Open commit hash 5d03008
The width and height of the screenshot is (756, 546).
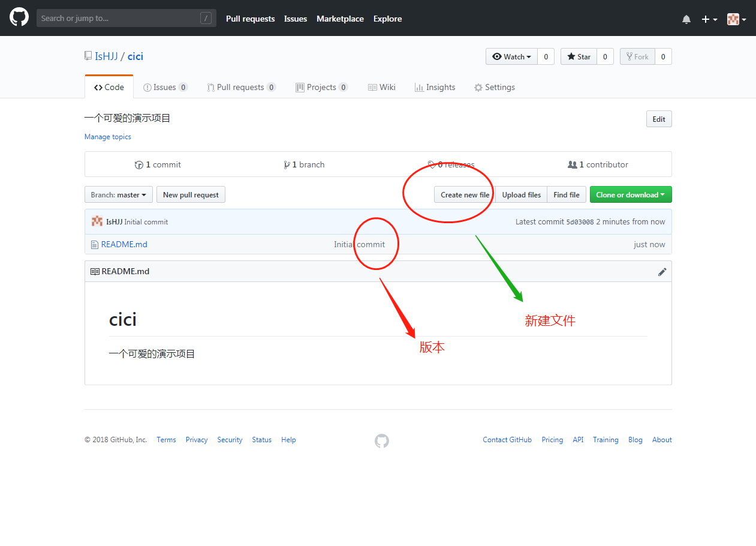[580, 222]
